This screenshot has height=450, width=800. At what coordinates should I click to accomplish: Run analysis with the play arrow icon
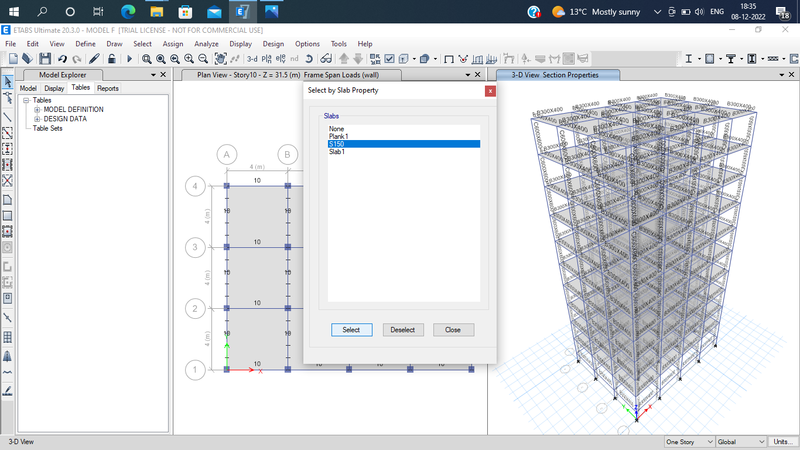click(x=129, y=59)
